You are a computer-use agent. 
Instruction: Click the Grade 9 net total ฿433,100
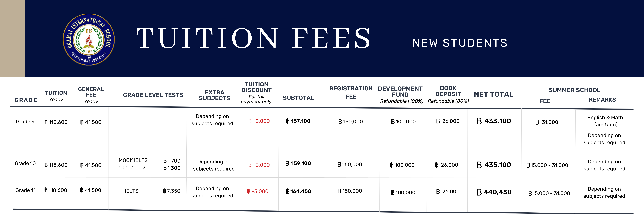[x=494, y=121]
